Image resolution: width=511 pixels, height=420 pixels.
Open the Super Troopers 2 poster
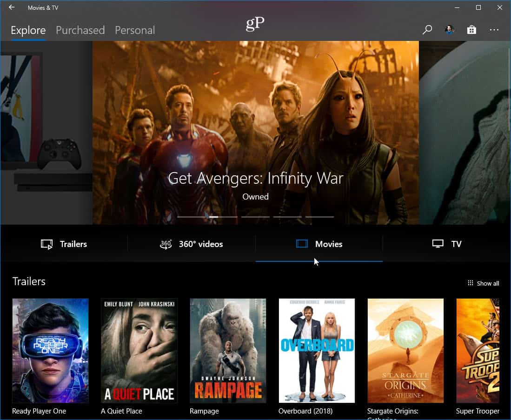(478, 351)
